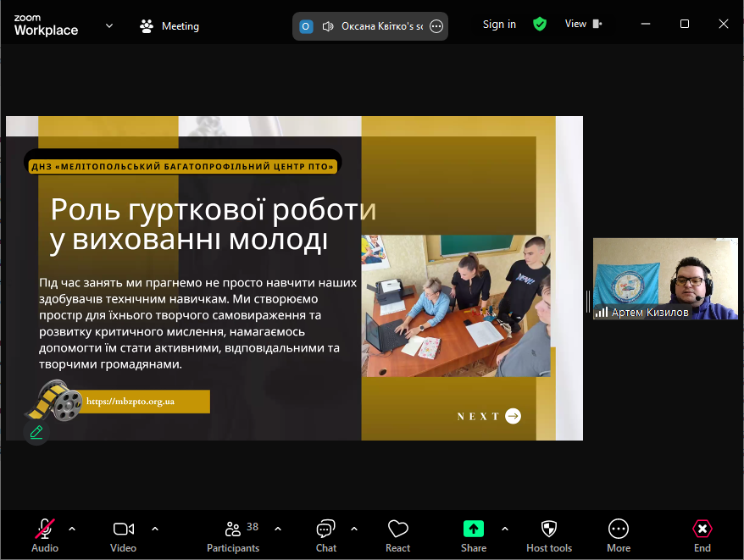Expand the arrow next to Participants
Image resolution: width=744 pixels, height=560 pixels.
click(278, 529)
